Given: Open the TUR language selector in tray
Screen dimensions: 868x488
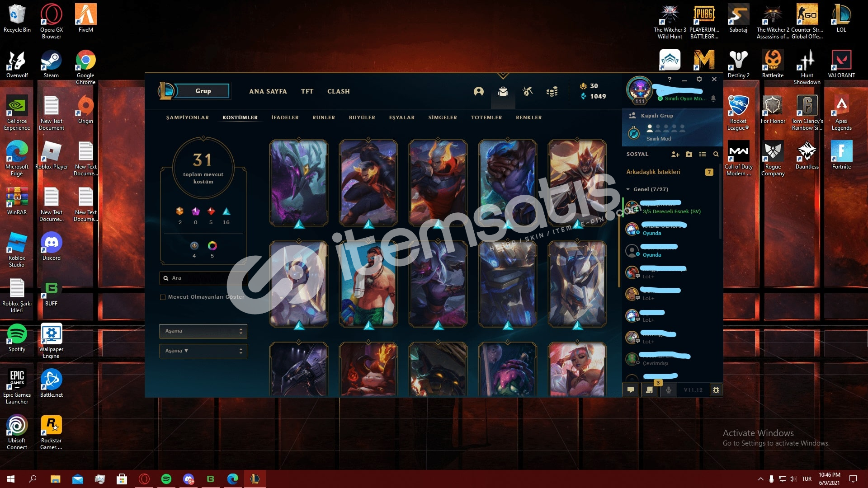Looking at the screenshot, I should point(807,479).
